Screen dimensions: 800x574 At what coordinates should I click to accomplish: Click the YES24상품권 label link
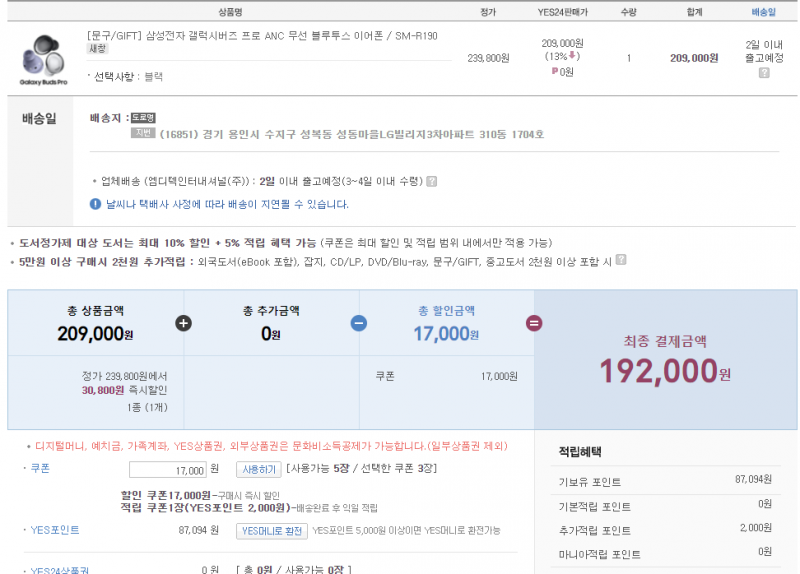click(60, 570)
